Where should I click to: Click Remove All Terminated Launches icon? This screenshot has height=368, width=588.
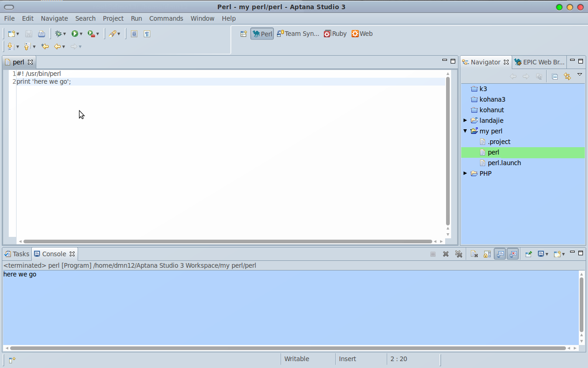pos(458,254)
